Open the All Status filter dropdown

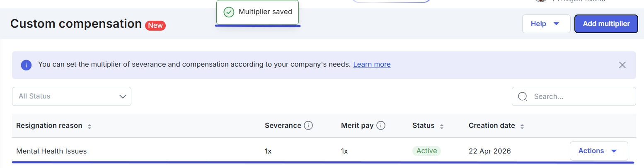[x=72, y=96]
